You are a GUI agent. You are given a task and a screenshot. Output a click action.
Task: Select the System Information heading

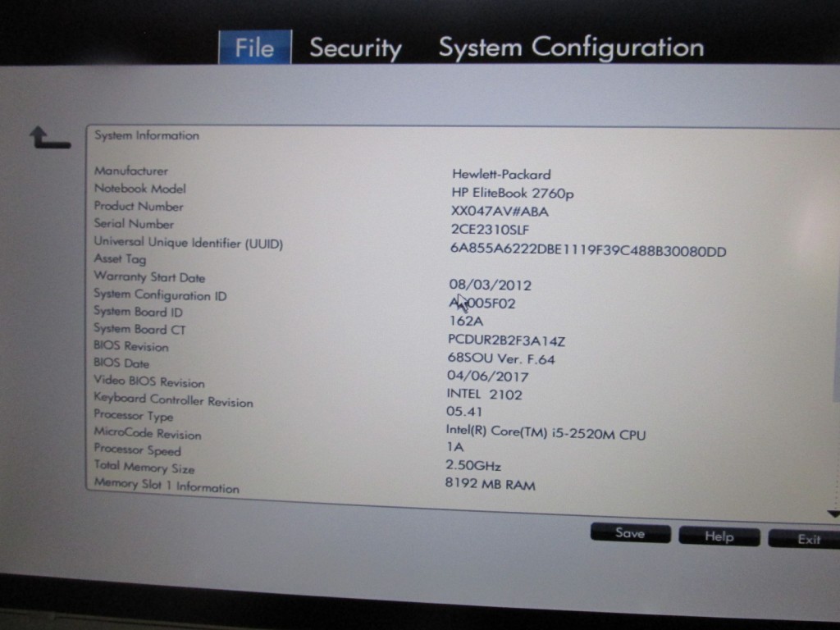147,135
